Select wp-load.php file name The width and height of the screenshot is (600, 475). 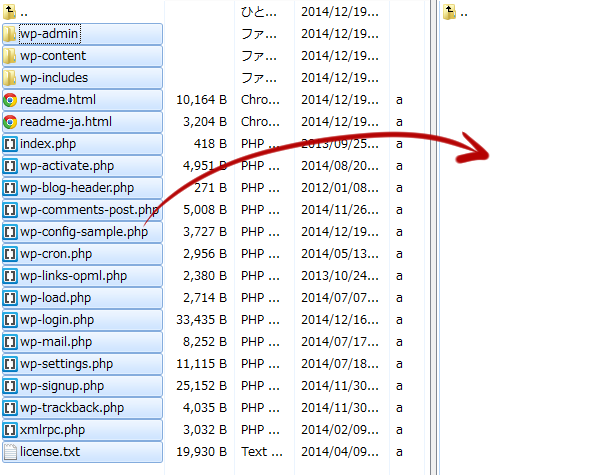(55, 298)
